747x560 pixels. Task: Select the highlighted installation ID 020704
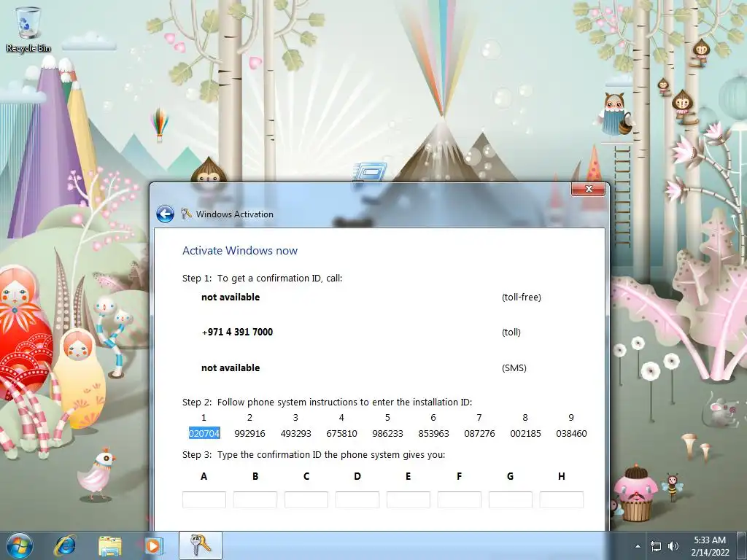pyautogui.click(x=204, y=433)
